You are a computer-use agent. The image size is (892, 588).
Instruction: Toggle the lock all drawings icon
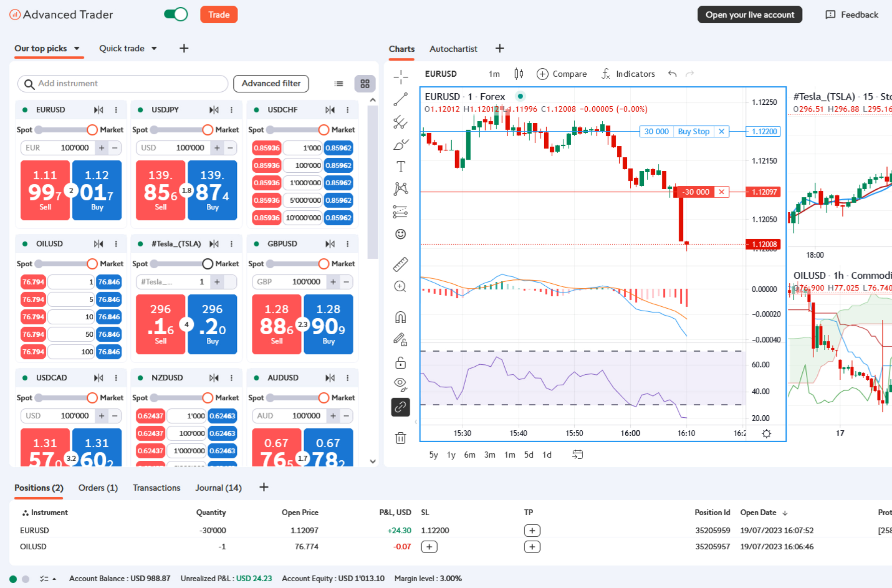point(400,363)
